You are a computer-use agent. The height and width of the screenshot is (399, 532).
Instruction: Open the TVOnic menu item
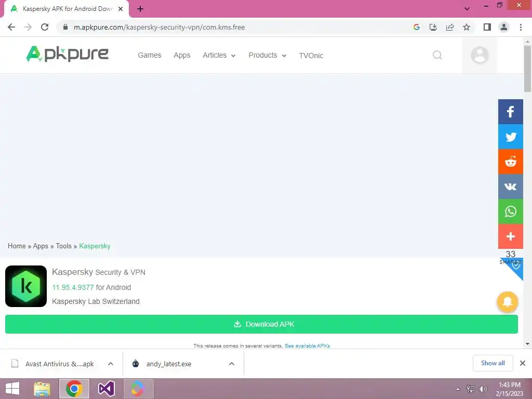(x=311, y=56)
